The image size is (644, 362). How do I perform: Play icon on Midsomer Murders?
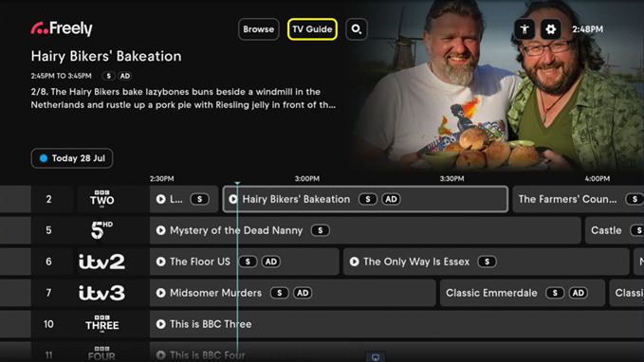click(160, 293)
